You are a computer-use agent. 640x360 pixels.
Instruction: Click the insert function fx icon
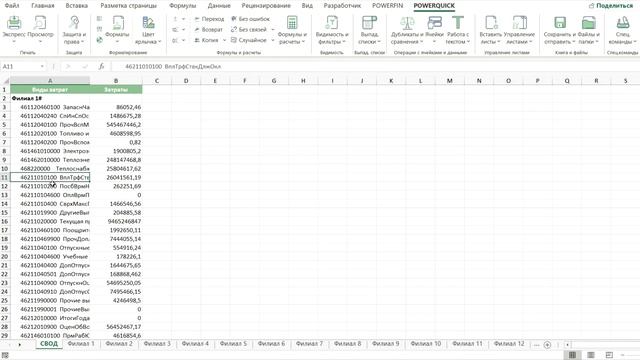(101, 67)
